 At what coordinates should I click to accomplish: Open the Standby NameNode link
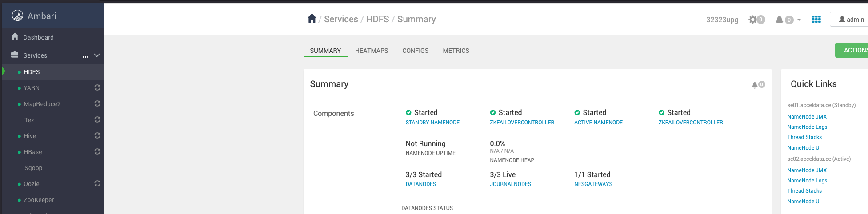(x=432, y=123)
